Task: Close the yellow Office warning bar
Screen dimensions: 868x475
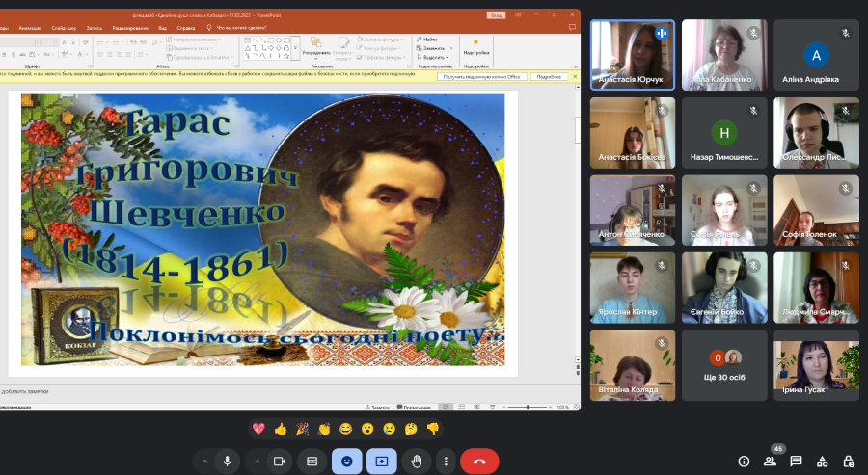Action: point(575,77)
